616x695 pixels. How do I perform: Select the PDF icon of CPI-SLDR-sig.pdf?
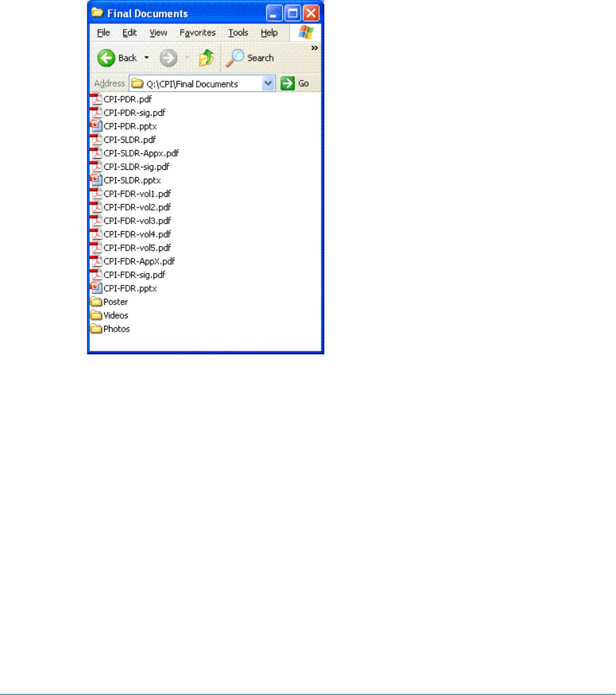(x=96, y=167)
